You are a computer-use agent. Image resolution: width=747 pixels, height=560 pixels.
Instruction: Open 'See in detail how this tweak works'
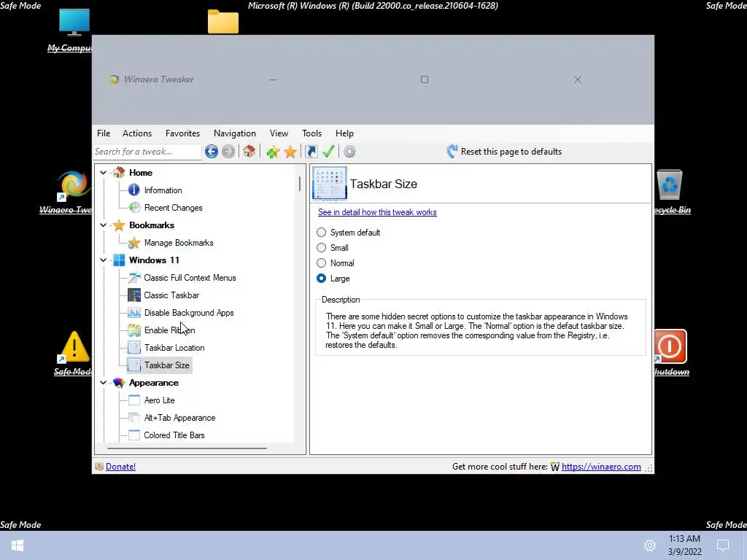click(377, 212)
